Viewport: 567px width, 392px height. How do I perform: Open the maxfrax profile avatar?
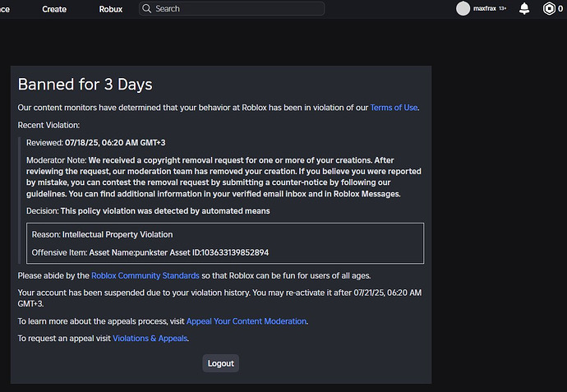(x=463, y=9)
